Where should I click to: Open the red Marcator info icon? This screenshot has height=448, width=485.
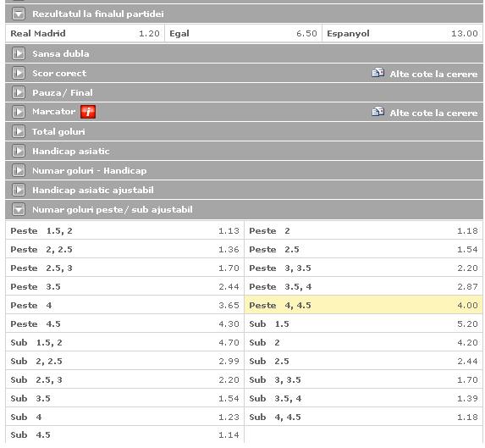[88, 112]
